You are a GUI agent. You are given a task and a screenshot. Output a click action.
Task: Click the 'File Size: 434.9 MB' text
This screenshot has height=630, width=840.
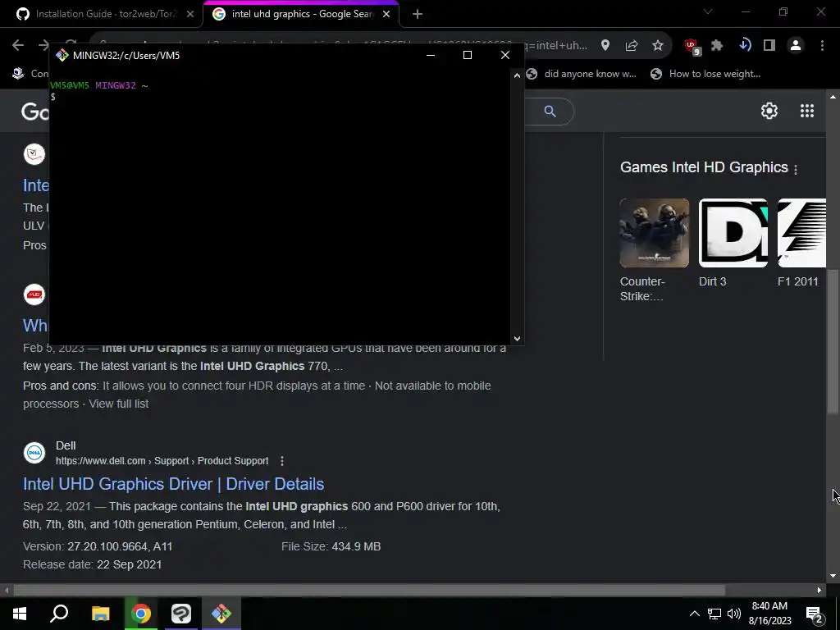point(331,547)
